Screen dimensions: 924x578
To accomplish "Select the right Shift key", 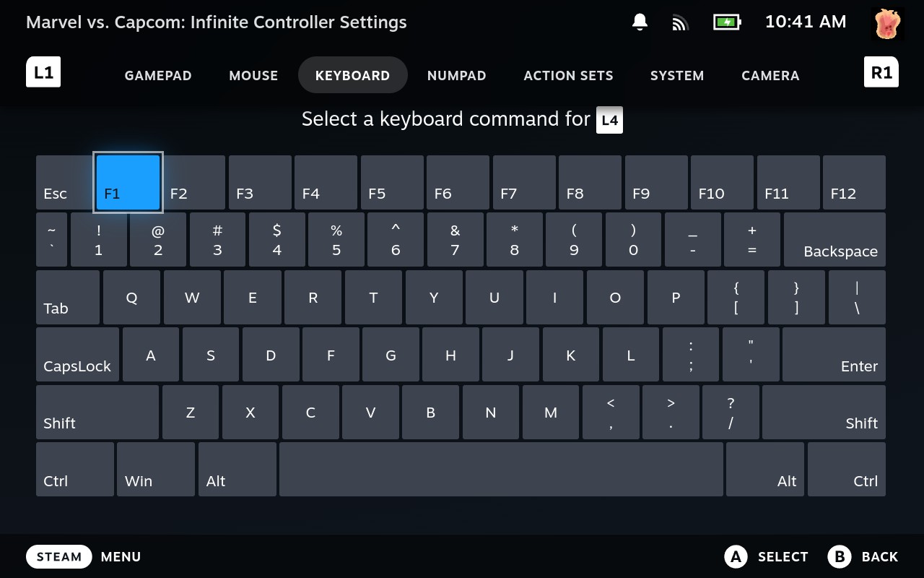I will pyautogui.click(x=824, y=412).
